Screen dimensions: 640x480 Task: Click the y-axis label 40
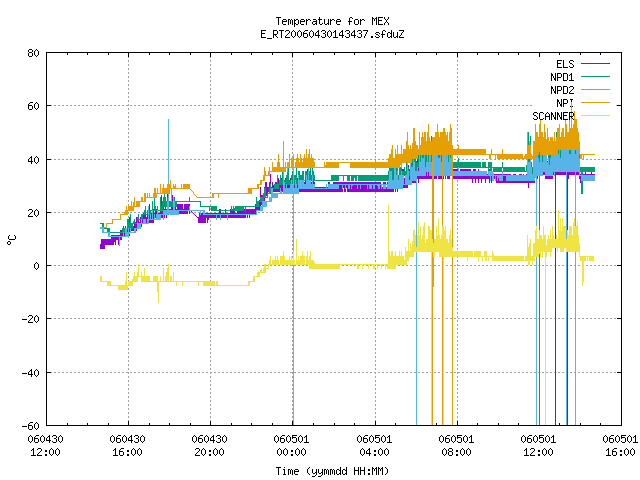(33, 160)
